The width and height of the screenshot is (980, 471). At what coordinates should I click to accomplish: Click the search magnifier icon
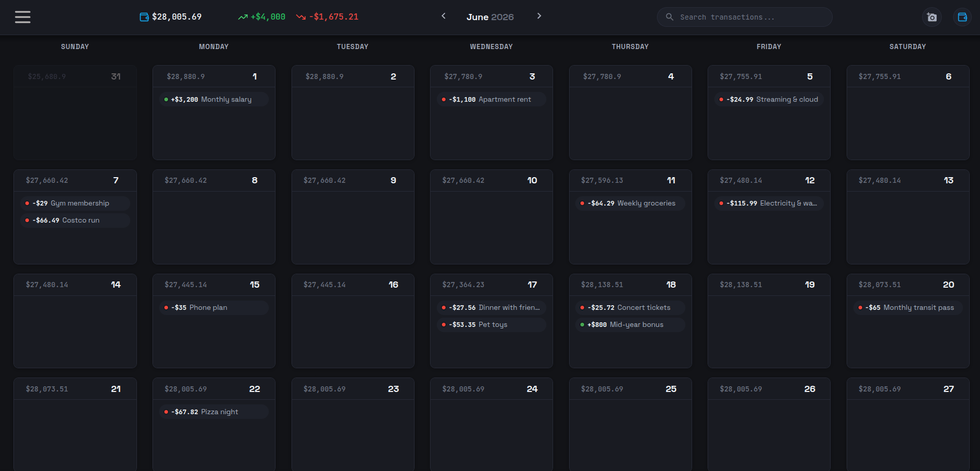tap(669, 17)
